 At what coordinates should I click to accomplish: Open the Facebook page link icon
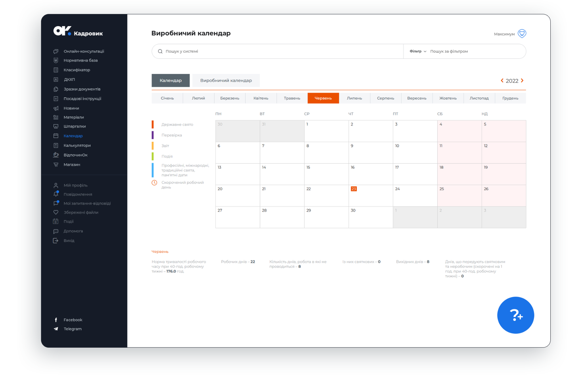click(56, 320)
